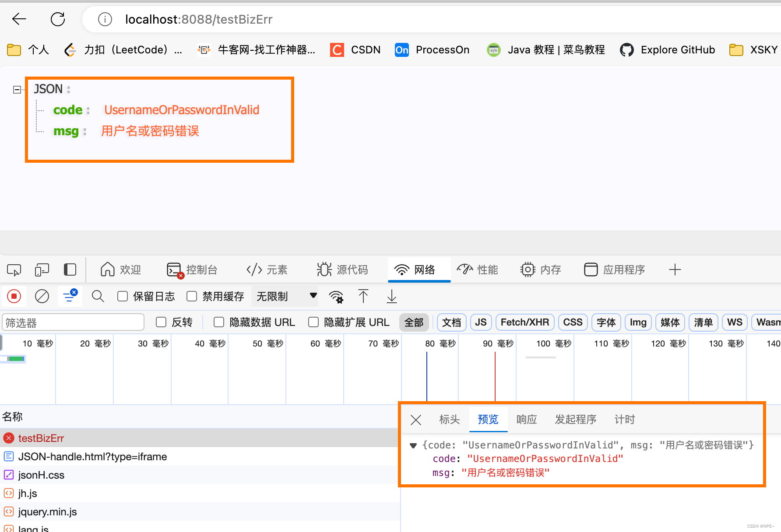Select the jsonH.css request
This screenshot has height=532, width=781.
coord(200,475)
